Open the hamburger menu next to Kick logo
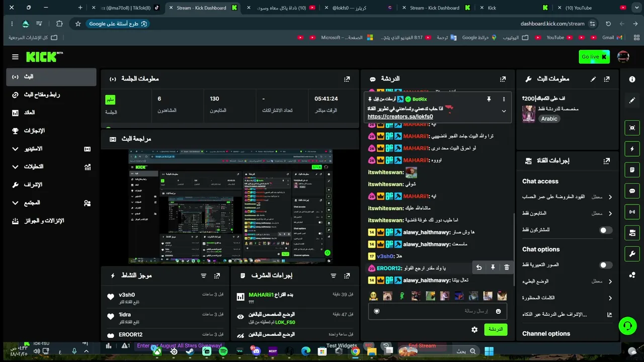This screenshot has width=644, height=362. [15, 57]
